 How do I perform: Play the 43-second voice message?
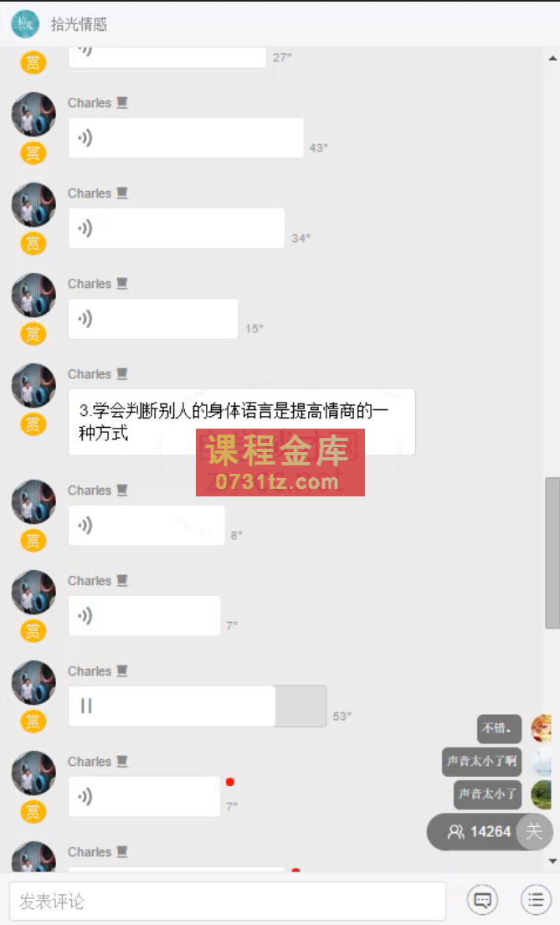[185, 137]
